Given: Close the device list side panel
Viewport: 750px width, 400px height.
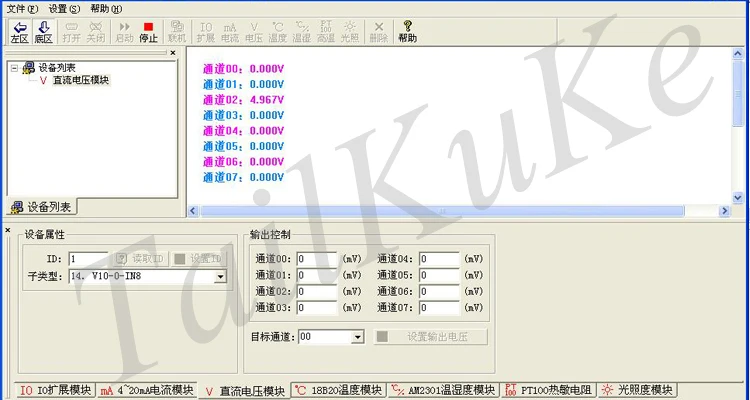Looking at the screenshot, I should tap(173, 53).
